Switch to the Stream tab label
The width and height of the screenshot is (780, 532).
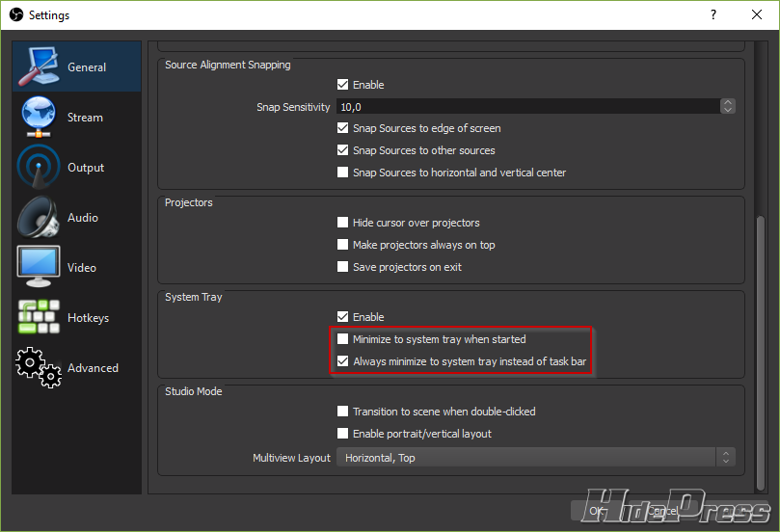pyautogui.click(x=85, y=118)
